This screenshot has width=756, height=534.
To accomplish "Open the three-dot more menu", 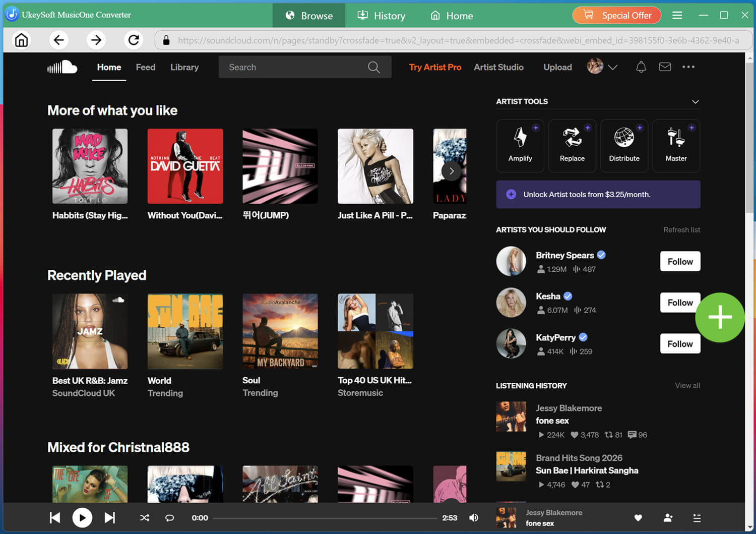I will [688, 67].
